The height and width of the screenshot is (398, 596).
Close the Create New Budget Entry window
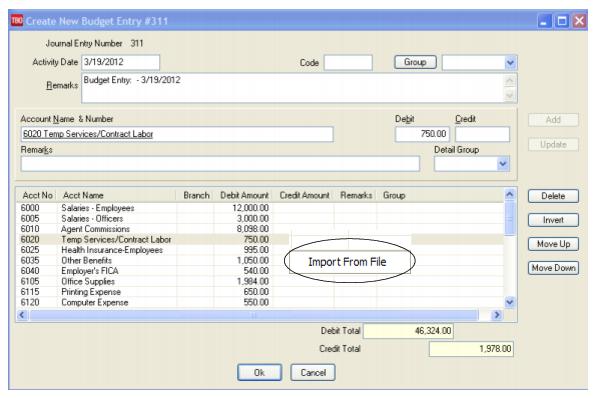pyautogui.click(x=579, y=21)
